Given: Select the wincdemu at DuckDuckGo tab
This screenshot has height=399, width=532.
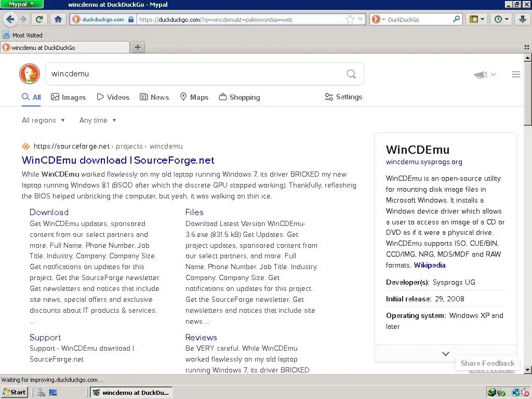Looking at the screenshot, I should tap(64, 47).
